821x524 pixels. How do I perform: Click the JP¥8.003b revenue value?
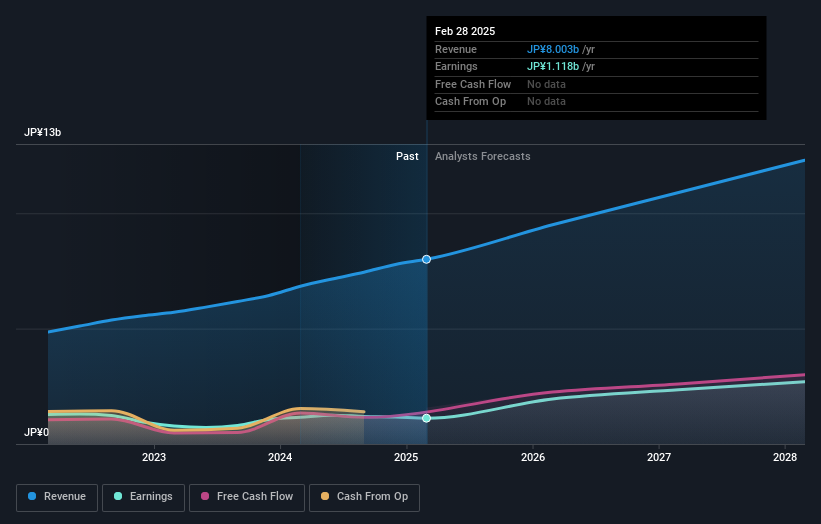[552, 49]
